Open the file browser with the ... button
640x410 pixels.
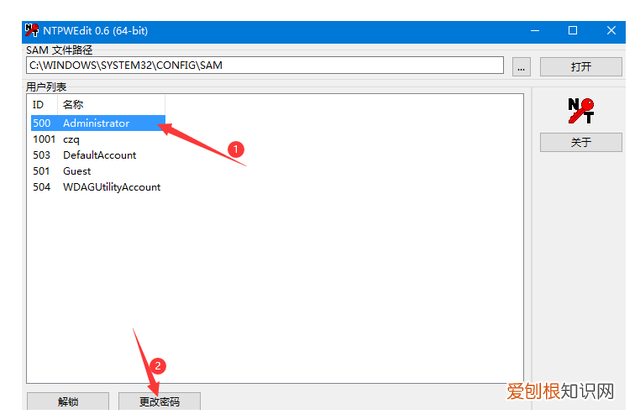(x=521, y=67)
